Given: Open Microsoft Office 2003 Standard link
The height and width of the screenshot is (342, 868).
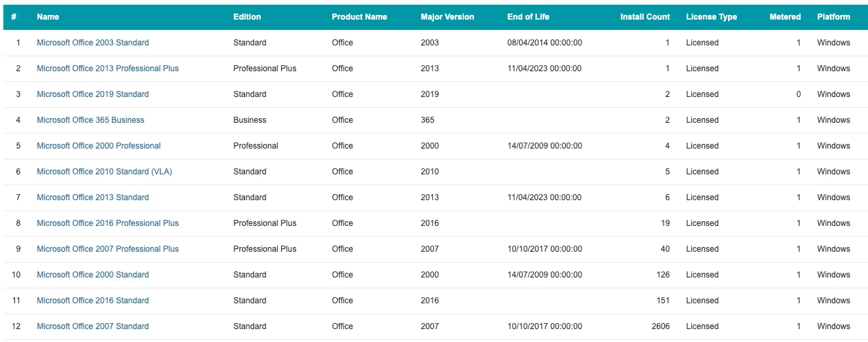Looking at the screenshot, I should [x=92, y=43].
